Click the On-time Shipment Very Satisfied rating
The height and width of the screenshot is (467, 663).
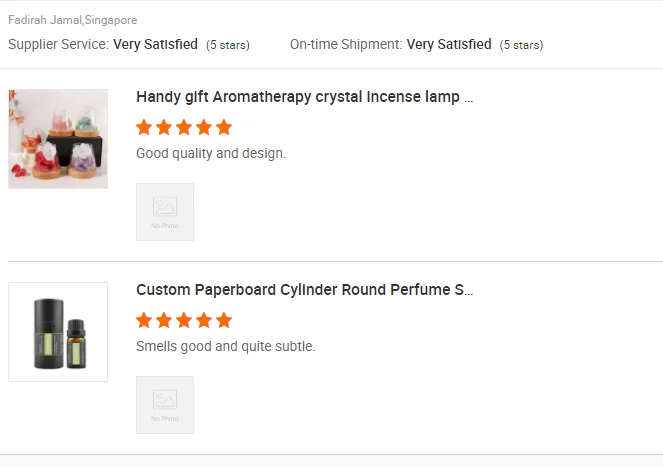(x=449, y=44)
